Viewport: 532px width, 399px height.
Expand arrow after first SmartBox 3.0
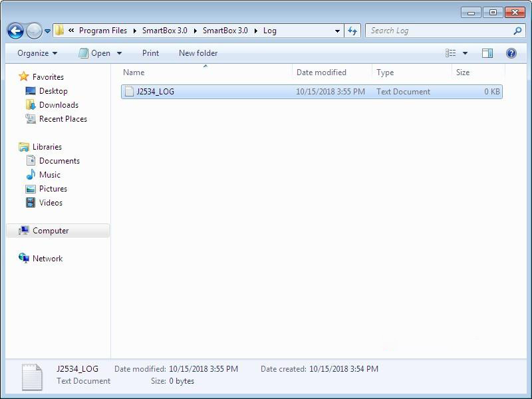pyautogui.click(x=195, y=31)
